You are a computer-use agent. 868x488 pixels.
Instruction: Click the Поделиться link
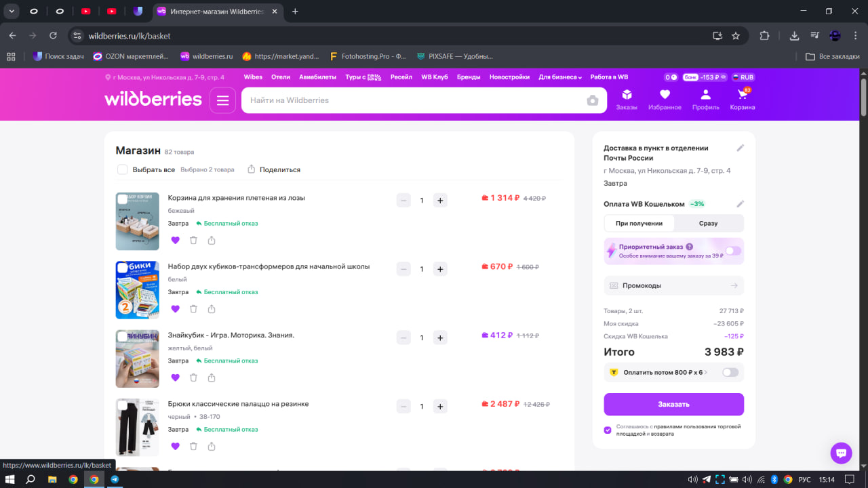(x=274, y=169)
